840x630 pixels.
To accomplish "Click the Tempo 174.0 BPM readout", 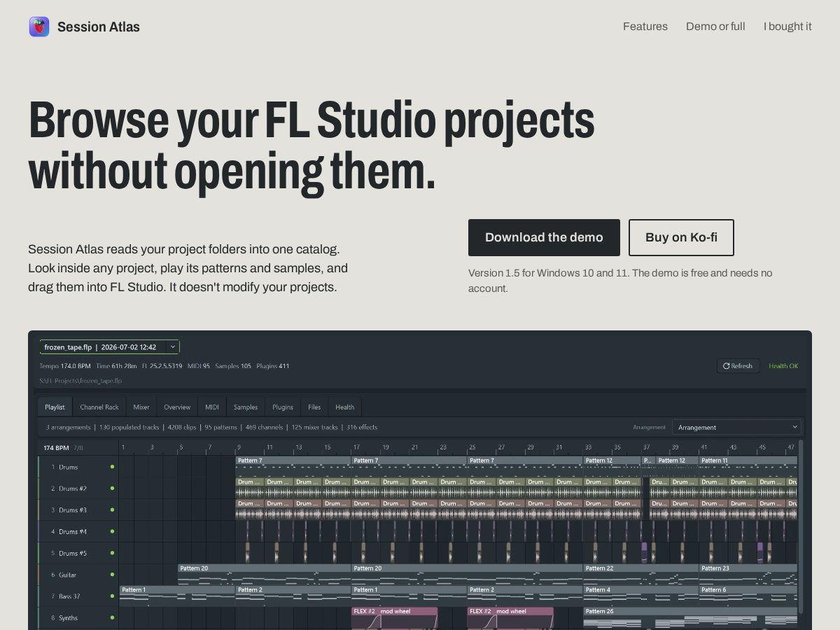I will (65, 366).
